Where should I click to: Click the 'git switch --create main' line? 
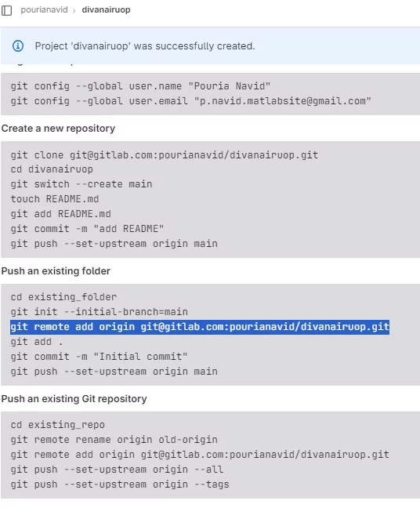(81, 184)
